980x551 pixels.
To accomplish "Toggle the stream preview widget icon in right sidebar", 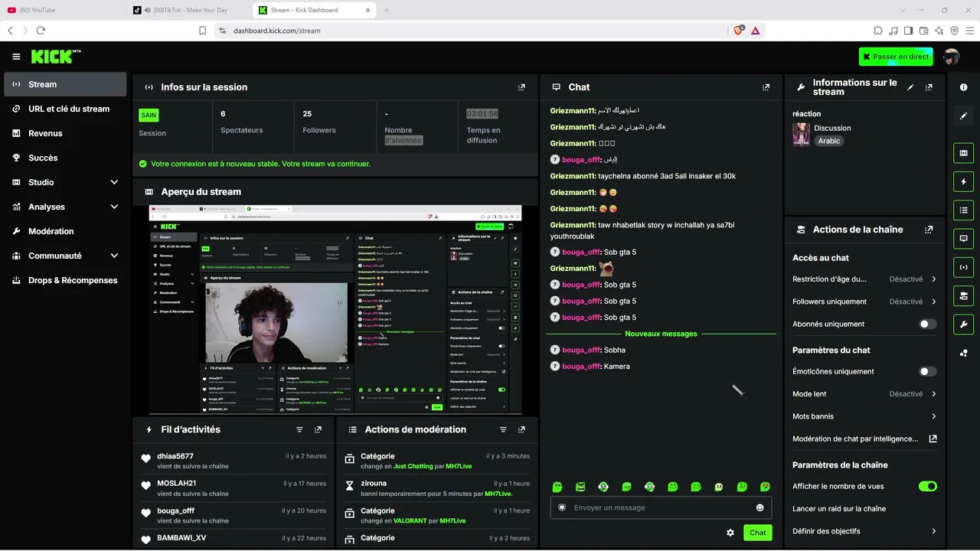I will point(963,153).
